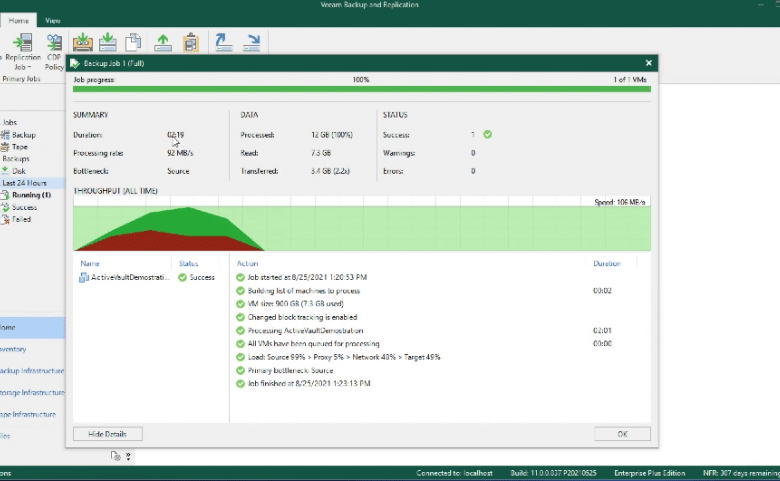Viewport: 780px width, 481px height.
Task: Select the Last 24 Hours tree node
Action: coord(25,183)
